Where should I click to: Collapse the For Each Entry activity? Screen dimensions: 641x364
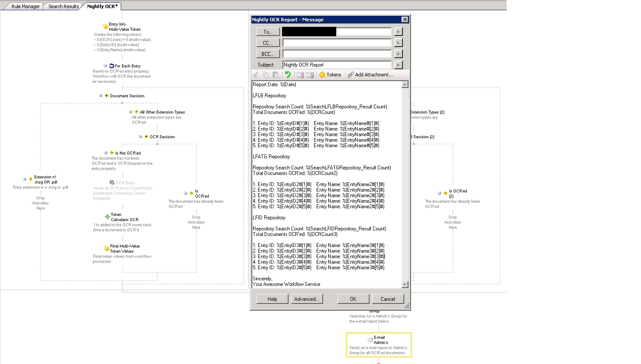tap(105, 66)
